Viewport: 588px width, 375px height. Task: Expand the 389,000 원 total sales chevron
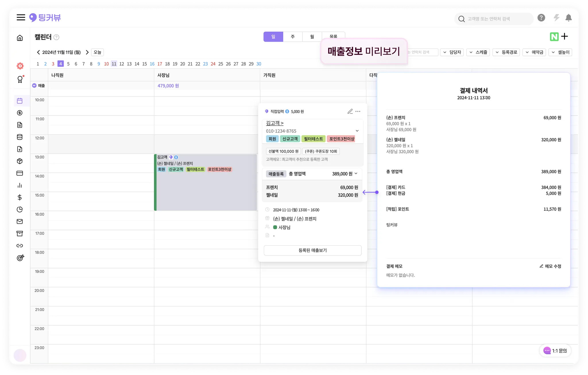356,174
